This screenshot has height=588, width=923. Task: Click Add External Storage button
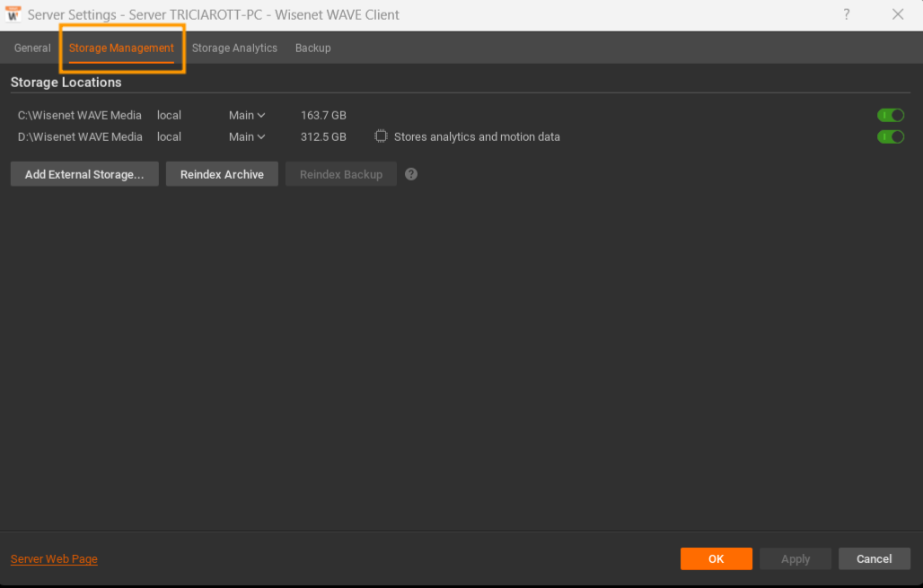pos(84,174)
